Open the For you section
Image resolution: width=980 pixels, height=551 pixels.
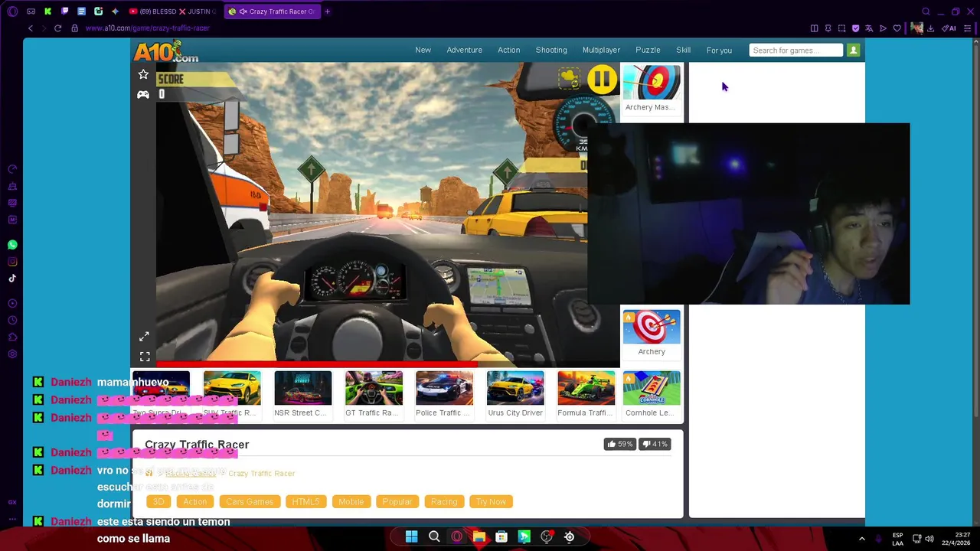[719, 51]
